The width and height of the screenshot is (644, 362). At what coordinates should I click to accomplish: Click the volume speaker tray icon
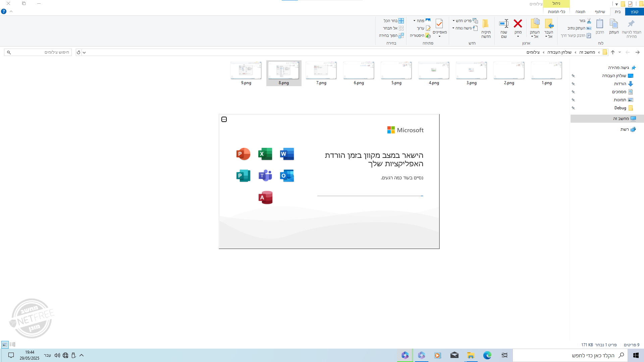pyautogui.click(x=57, y=355)
